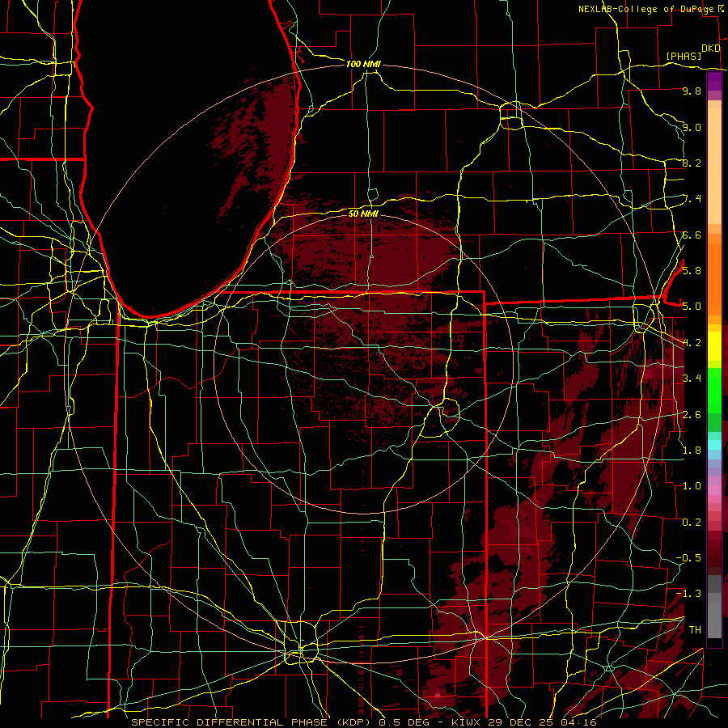Screen dimensions: 728x728
Task: Click the "TH" threshold label on the scale
Action: [695, 629]
